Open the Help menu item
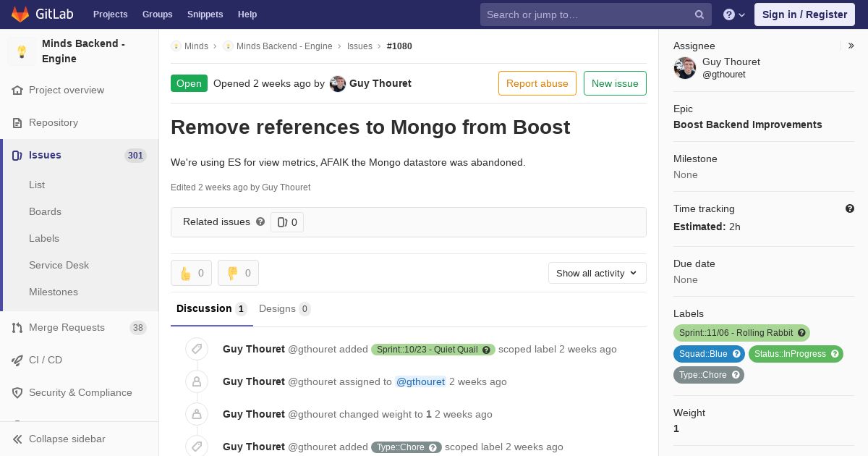868x456 pixels. pyautogui.click(x=247, y=14)
